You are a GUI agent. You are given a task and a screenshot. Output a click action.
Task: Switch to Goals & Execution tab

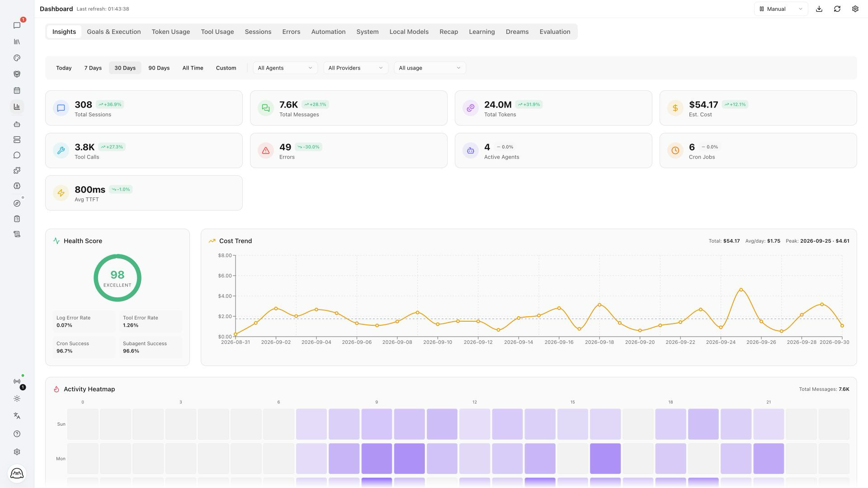click(x=114, y=32)
